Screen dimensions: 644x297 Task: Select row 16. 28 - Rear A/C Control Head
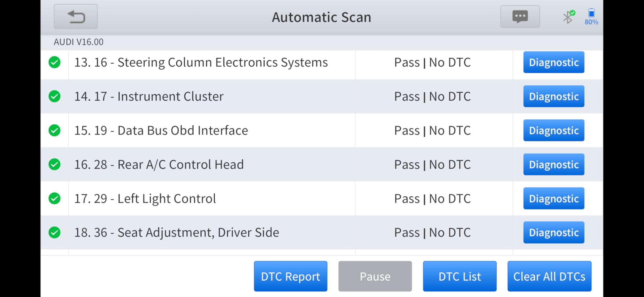point(322,164)
